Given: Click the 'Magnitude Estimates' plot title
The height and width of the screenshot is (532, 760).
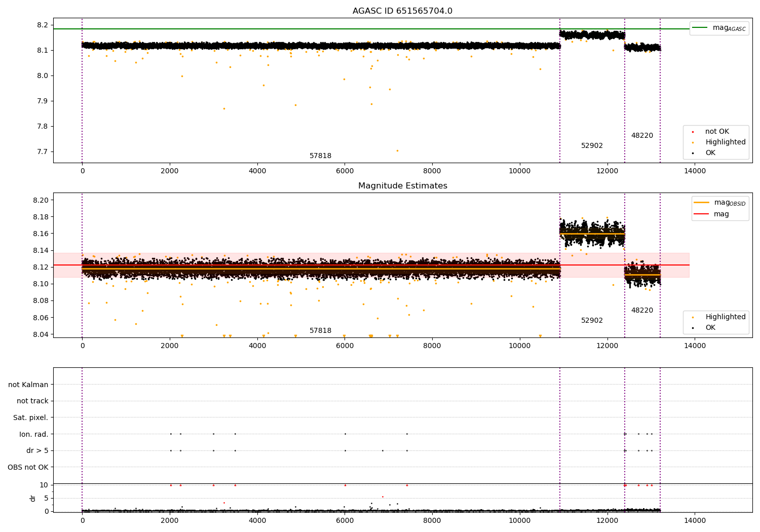Looking at the screenshot, I should click(x=402, y=186).
